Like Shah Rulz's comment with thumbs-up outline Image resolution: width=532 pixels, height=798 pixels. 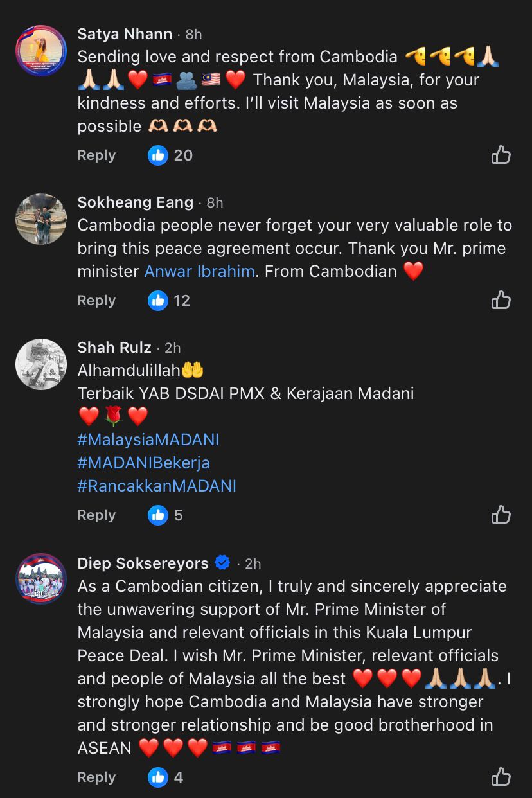tap(501, 515)
